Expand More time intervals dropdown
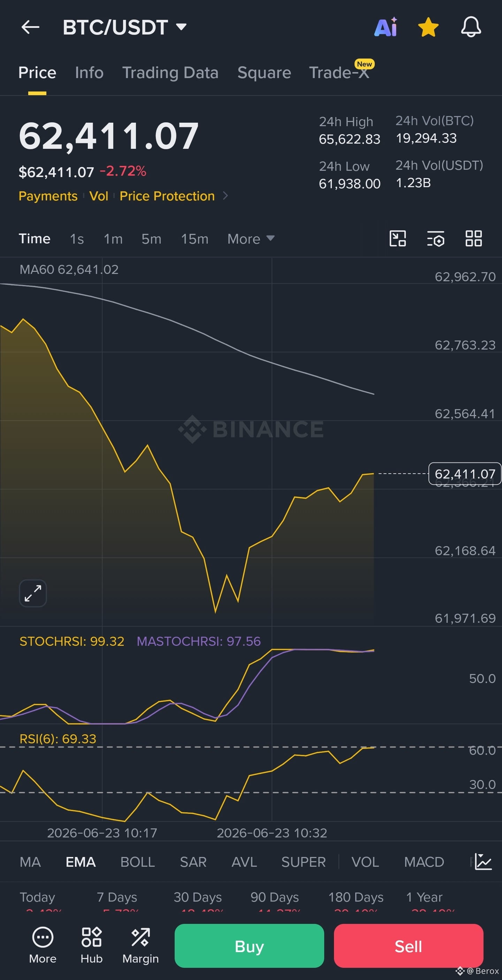This screenshot has height=980, width=502. [x=251, y=239]
